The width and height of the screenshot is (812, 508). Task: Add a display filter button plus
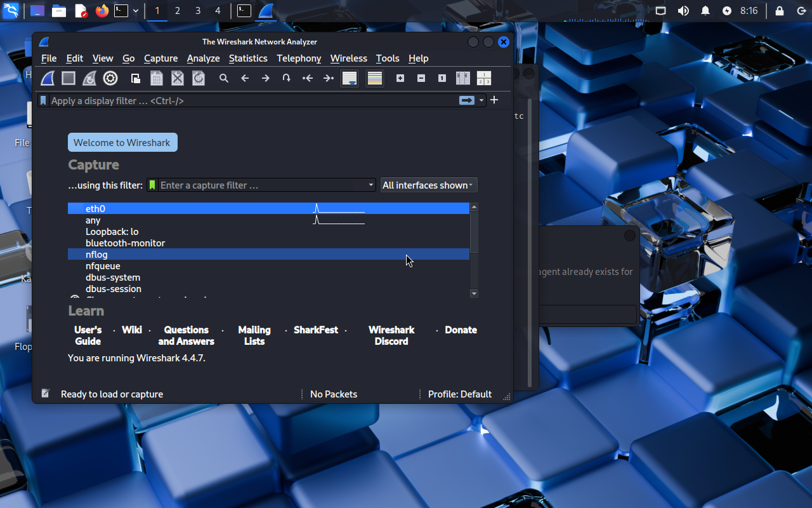(x=494, y=100)
